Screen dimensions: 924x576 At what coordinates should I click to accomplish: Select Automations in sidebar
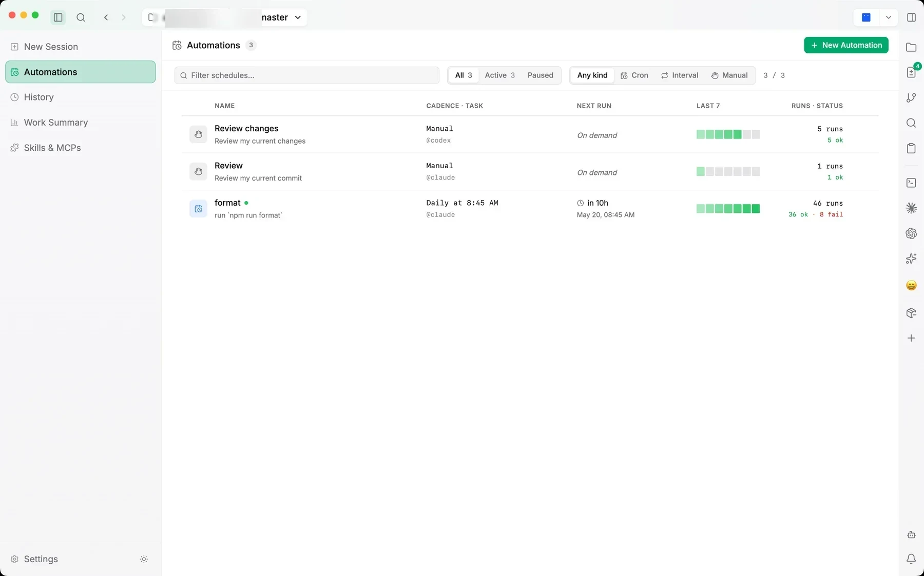(81, 72)
